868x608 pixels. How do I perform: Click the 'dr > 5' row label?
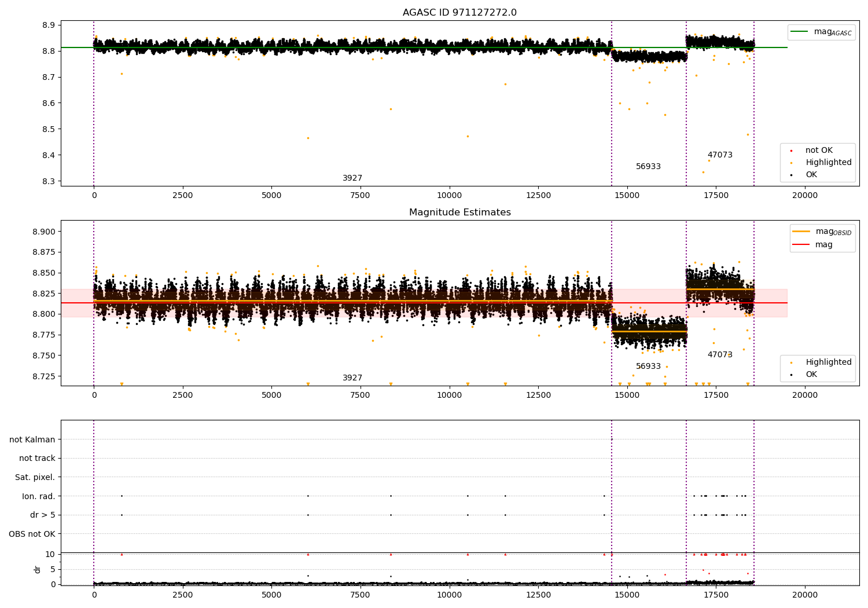(x=43, y=515)
